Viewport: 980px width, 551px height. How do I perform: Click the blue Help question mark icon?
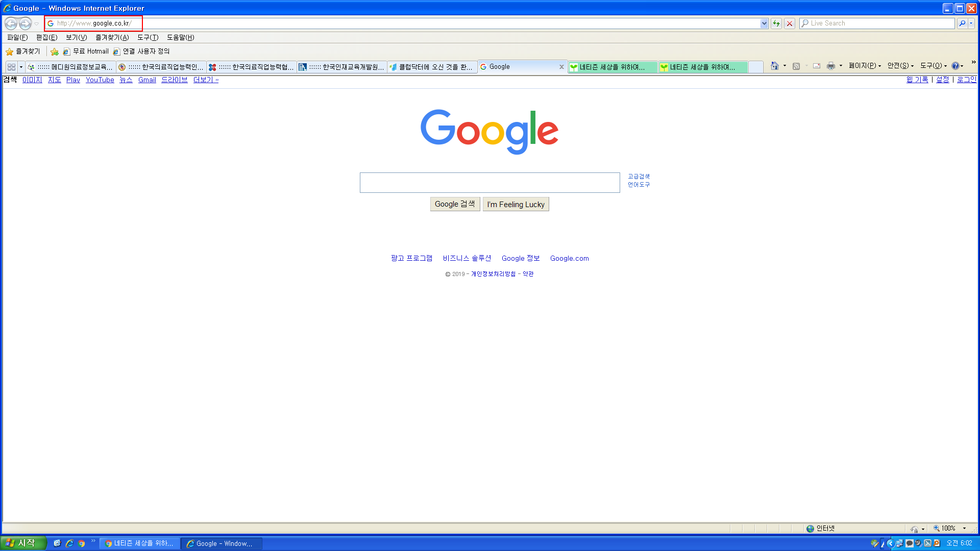pyautogui.click(x=955, y=66)
